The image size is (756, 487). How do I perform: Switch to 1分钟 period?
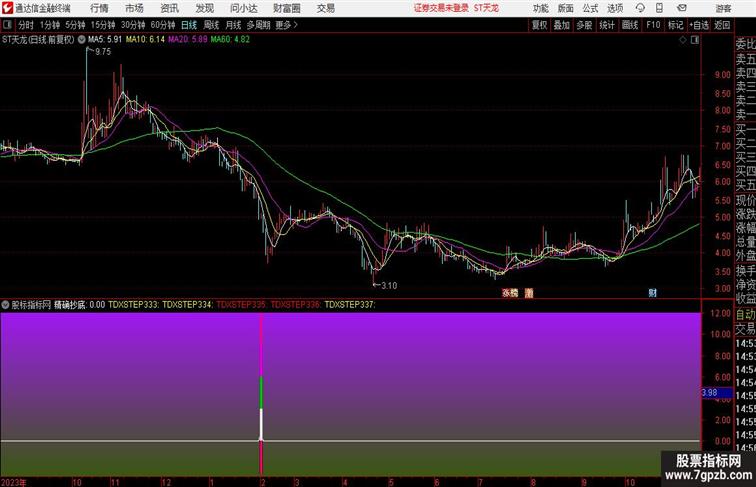(50, 25)
